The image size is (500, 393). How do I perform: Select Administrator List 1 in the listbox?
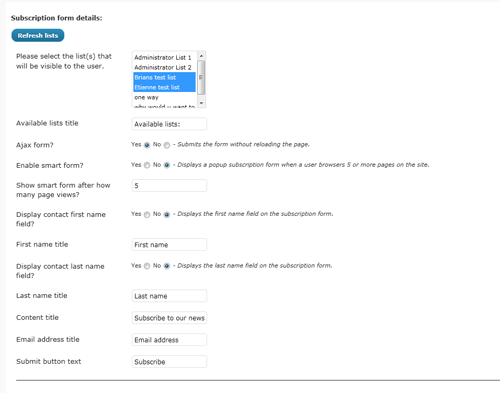click(x=164, y=57)
